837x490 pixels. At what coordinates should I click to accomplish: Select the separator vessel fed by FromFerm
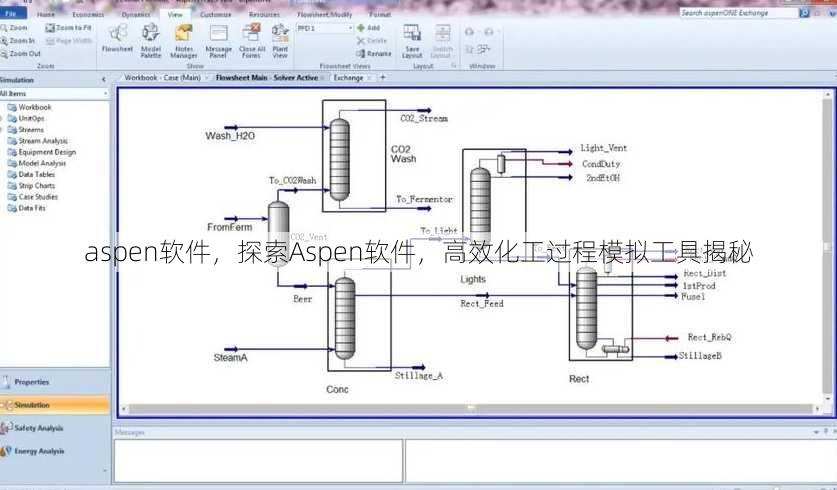click(x=278, y=234)
